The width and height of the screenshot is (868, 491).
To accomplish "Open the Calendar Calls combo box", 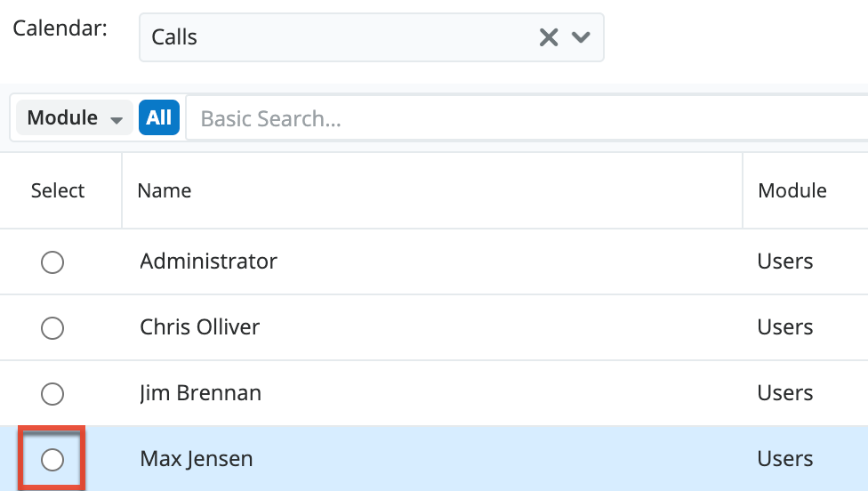I will 338,37.
